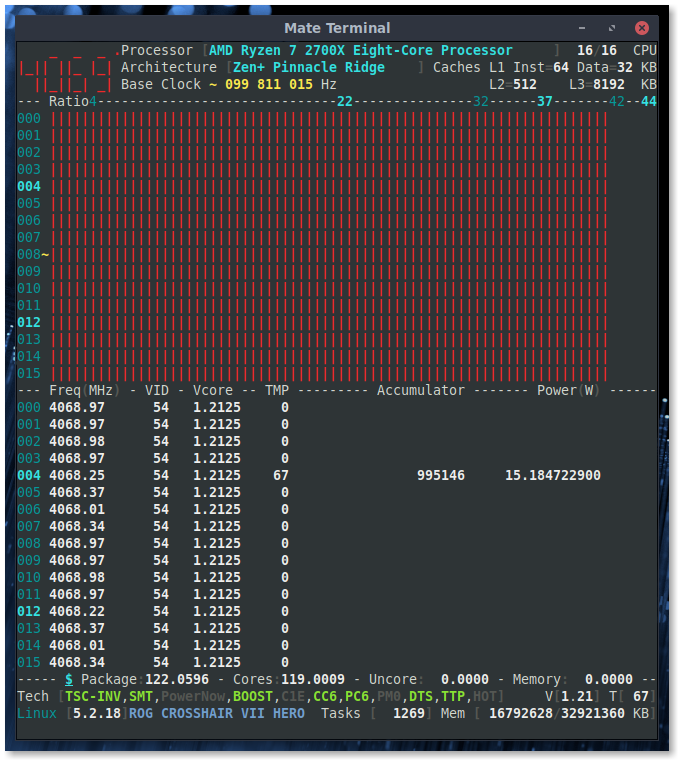
Task: Click the Vcore column header
Action: 213,391
